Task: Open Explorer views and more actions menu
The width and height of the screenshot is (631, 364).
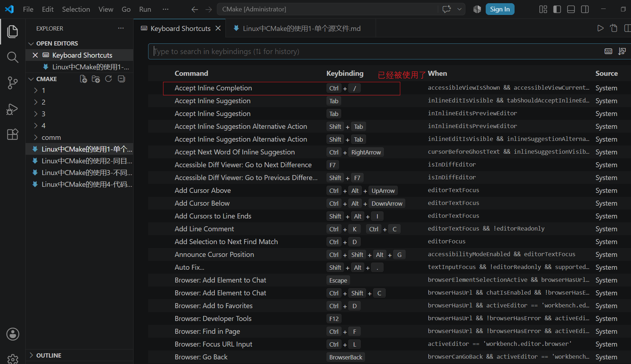Action: pyautogui.click(x=121, y=28)
